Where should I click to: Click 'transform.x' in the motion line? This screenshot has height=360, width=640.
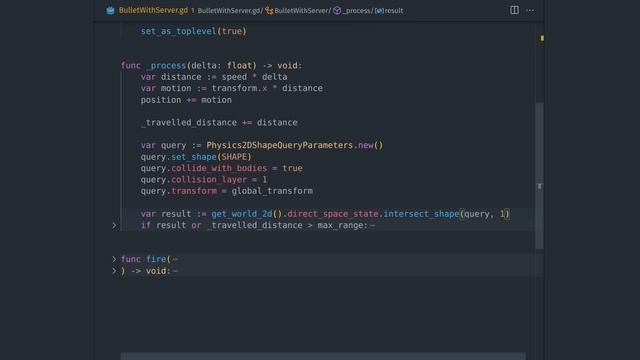coord(239,88)
